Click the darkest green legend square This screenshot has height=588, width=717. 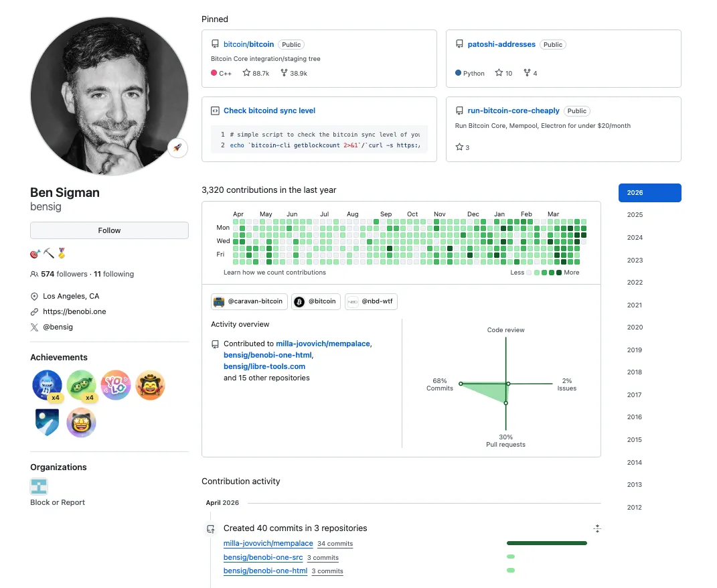click(559, 273)
